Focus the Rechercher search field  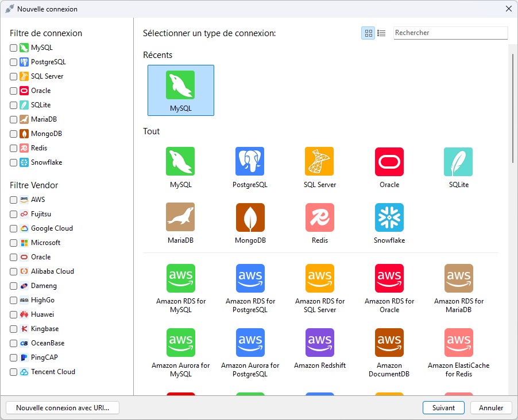450,33
